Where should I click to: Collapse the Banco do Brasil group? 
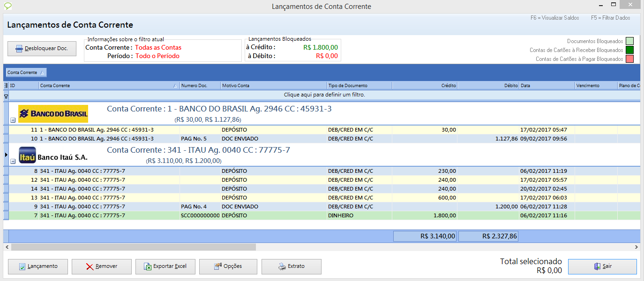click(x=13, y=120)
